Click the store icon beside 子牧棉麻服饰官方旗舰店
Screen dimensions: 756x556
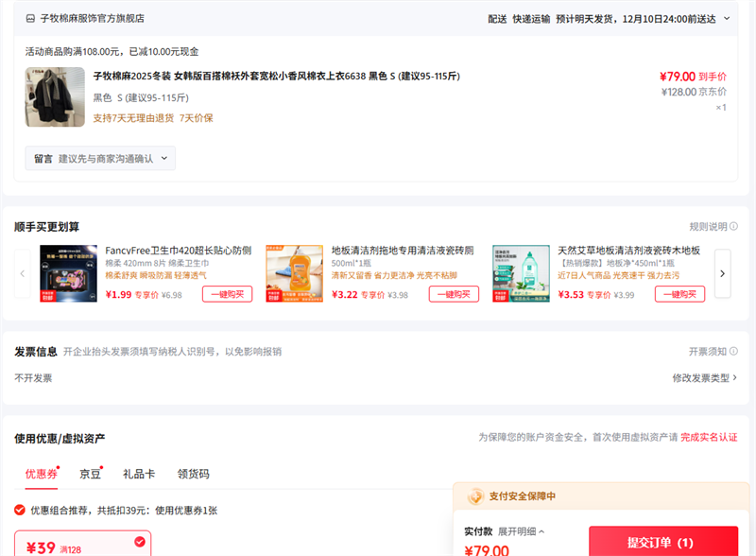pos(31,18)
